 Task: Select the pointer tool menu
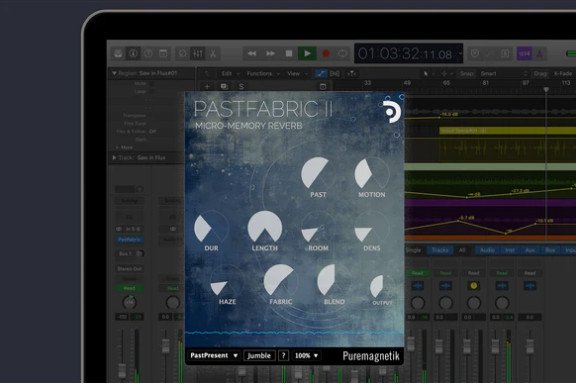coord(427,73)
